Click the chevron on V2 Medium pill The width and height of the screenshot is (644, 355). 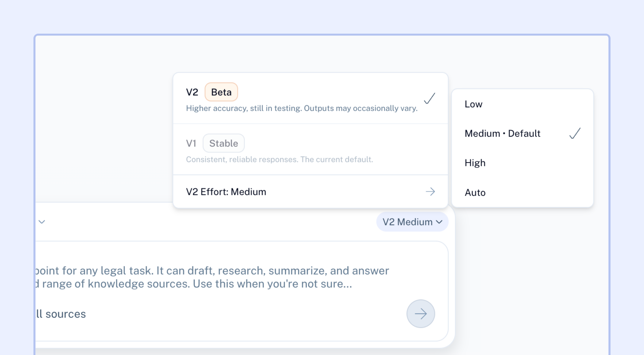pyautogui.click(x=439, y=222)
